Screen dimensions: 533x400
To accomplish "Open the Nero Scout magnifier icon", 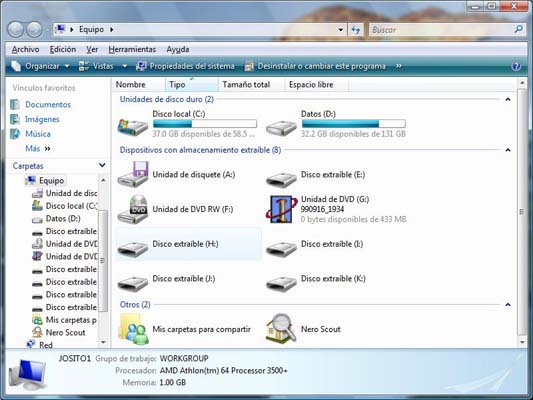I will [x=281, y=329].
